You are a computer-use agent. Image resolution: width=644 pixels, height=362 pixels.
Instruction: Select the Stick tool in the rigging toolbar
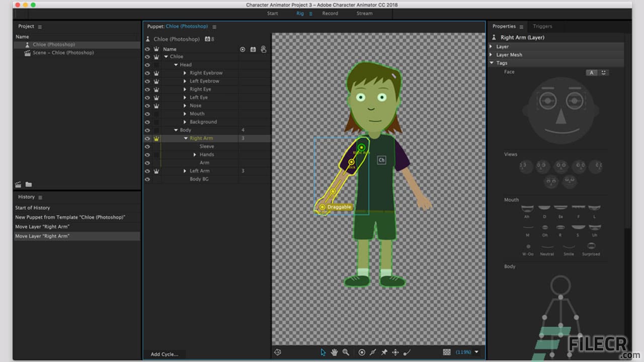pyautogui.click(x=373, y=352)
